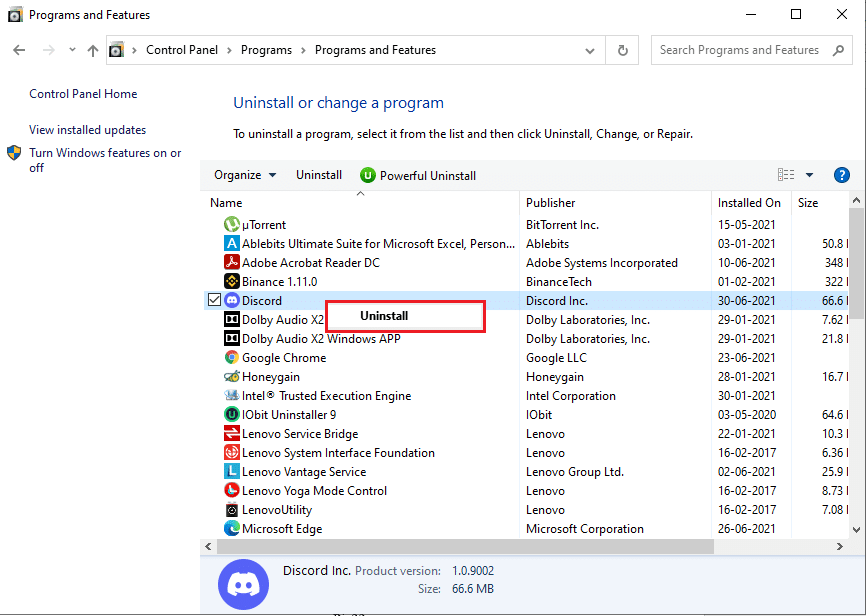Click the Microsoft Edge icon
866x616 pixels.
pos(232,529)
